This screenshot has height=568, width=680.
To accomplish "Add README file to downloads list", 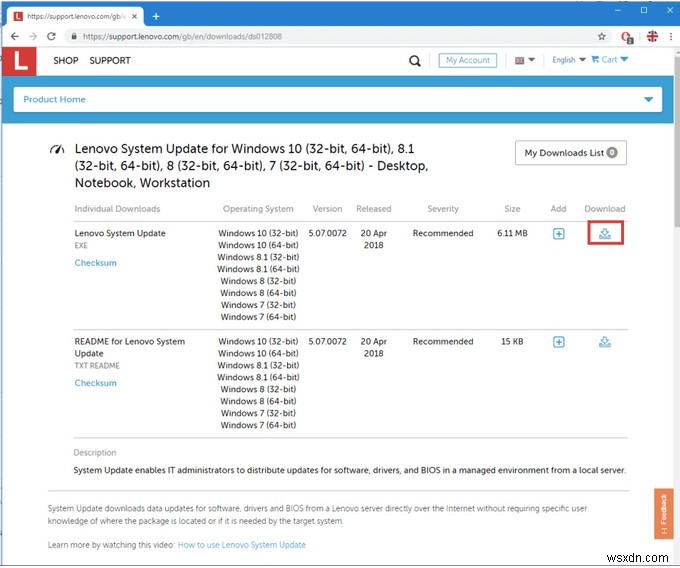I will coord(559,343).
